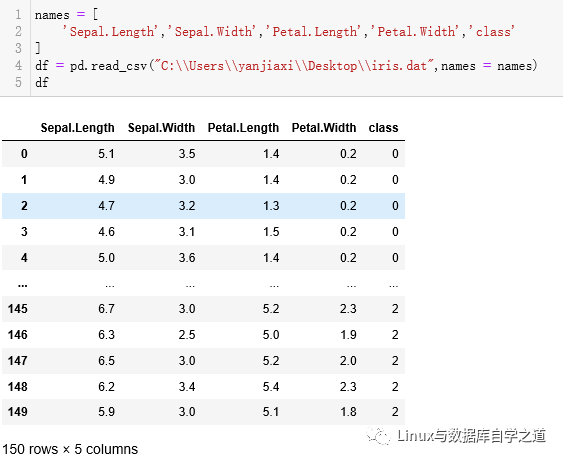Click the Sepal.Width column header
The width and height of the screenshot is (563, 461).
click(x=161, y=128)
